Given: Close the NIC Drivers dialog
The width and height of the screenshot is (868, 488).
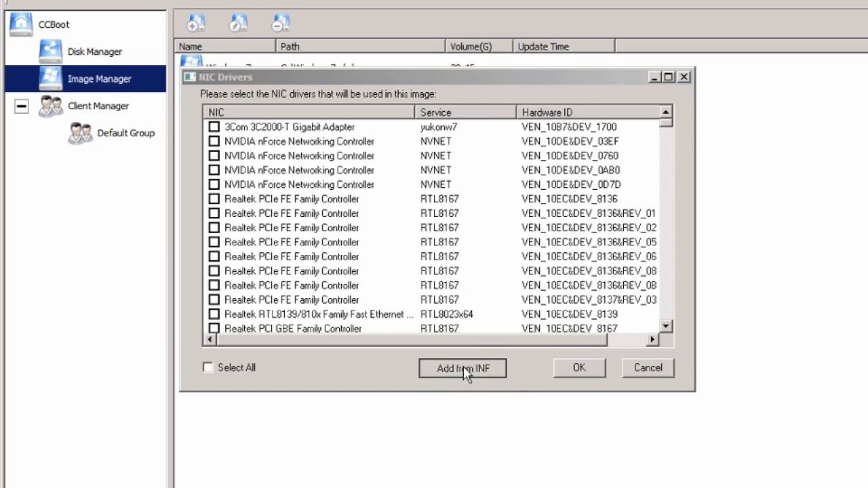Looking at the screenshot, I should click(x=684, y=77).
